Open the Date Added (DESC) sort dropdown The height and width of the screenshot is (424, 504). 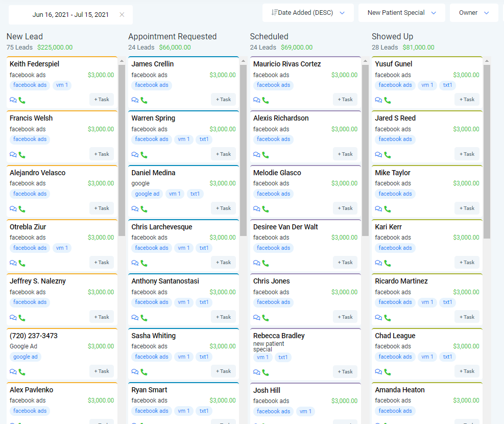[x=308, y=13]
